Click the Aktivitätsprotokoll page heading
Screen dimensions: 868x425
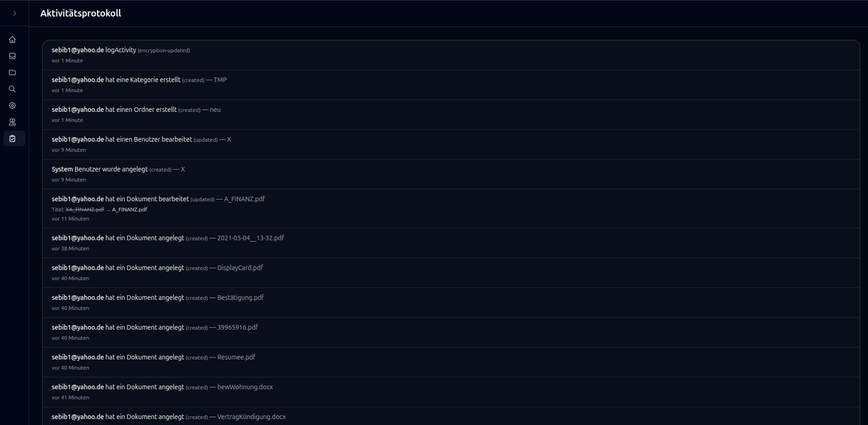click(x=81, y=13)
